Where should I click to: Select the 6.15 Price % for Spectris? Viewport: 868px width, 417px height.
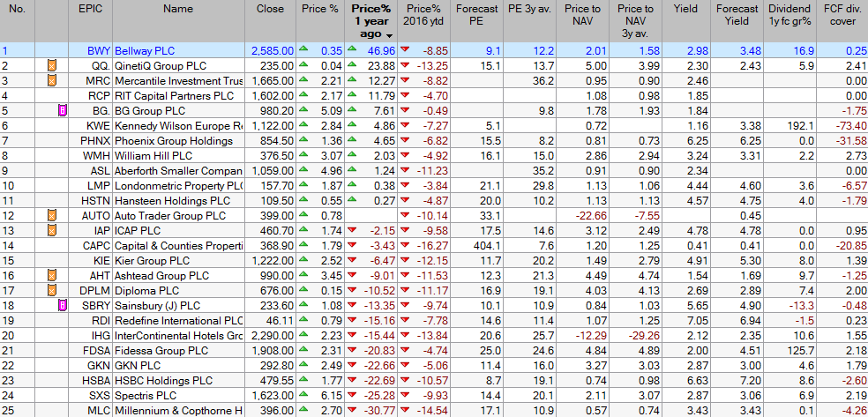point(332,396)
